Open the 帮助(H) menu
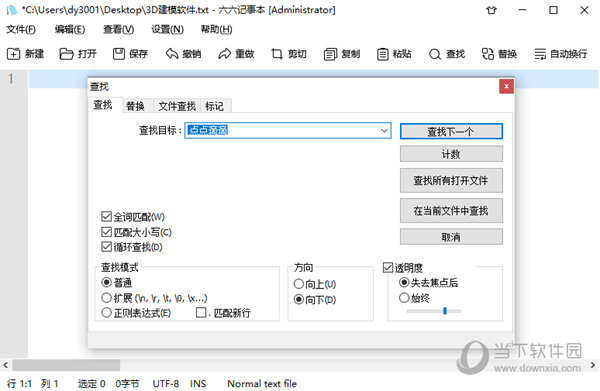The width and height of the screenshot is (600, 391). click(x=216, y=29)
